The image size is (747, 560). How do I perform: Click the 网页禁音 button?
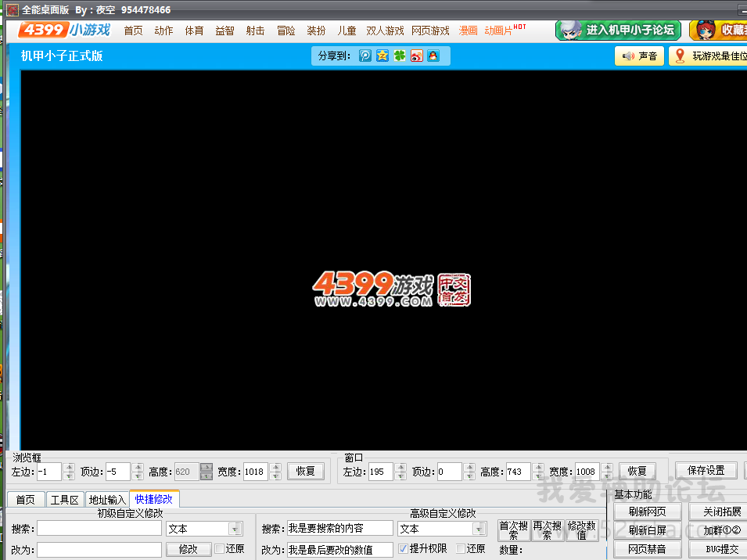648,549
